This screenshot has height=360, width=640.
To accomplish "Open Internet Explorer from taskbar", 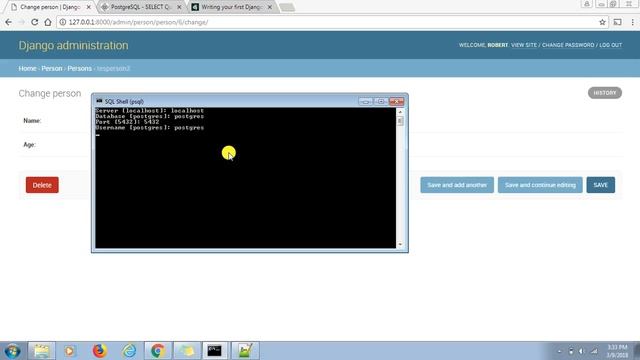I will pyautogui.click(x=129, y=351).
